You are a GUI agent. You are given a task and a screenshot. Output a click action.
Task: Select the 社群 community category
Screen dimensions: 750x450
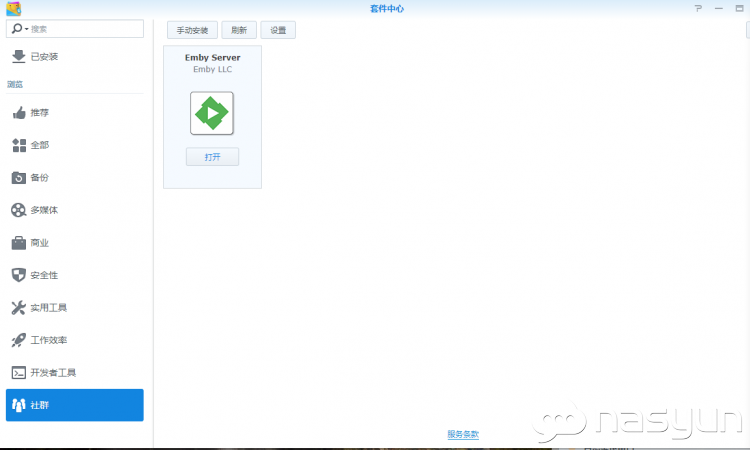point(75,405)
